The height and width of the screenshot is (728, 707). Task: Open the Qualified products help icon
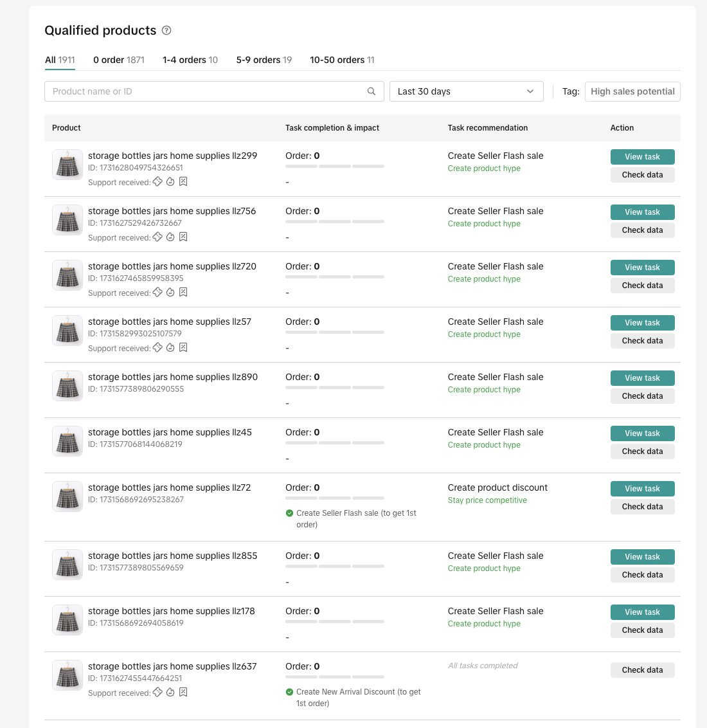pos(166,30)
